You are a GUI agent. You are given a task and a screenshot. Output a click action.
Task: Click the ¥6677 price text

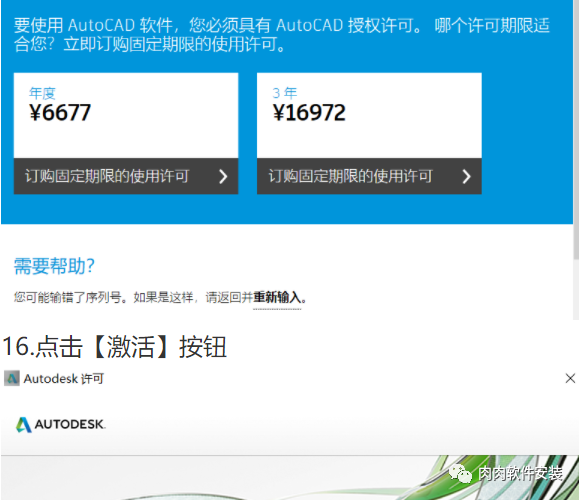coord(60,113)
